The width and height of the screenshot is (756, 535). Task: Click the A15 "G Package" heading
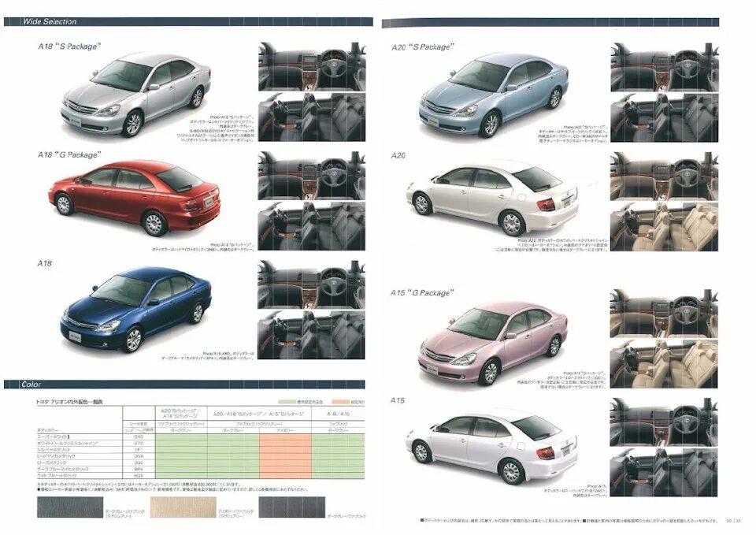pos(422,293)
